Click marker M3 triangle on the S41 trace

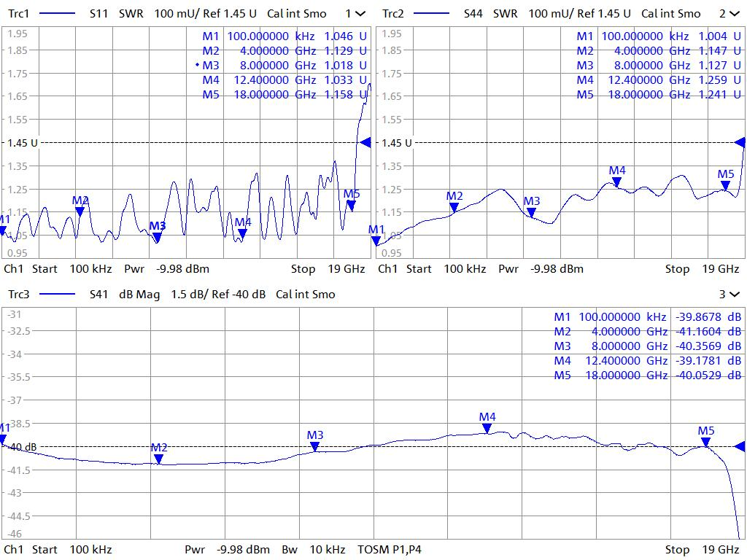[314, 446]
